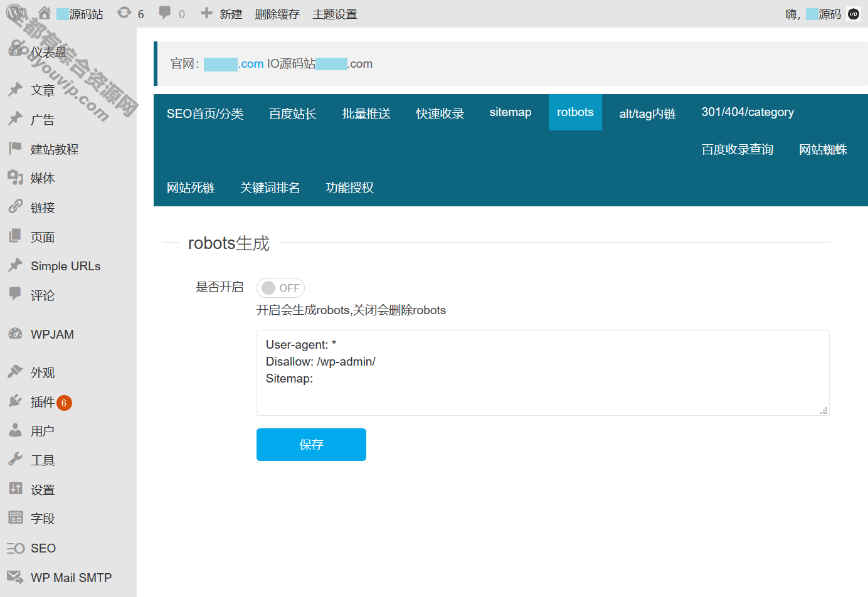This screenshot has height=597, width=868.
Task: Click the media icon beside 媒体
Action: coord(15,177)
